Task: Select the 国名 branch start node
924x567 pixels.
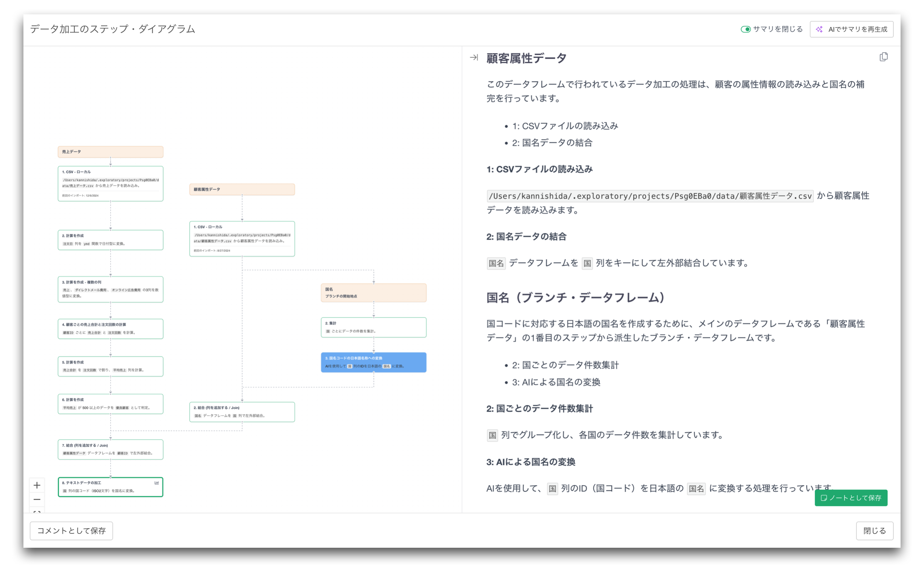Action: pyautogui.click(x=373, y=293)
